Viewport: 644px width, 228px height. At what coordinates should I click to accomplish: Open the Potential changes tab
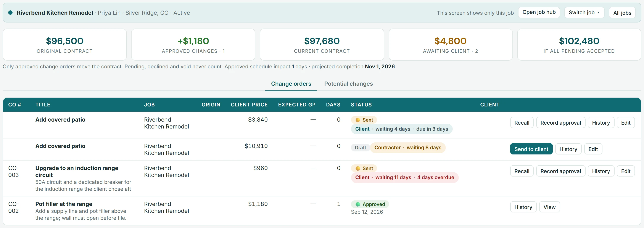coord(348,84)
